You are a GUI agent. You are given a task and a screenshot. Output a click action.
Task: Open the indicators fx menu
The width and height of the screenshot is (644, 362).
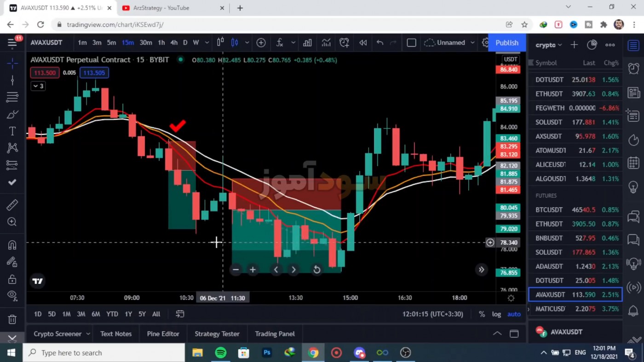pyautogui.click(x=280, y=43)
